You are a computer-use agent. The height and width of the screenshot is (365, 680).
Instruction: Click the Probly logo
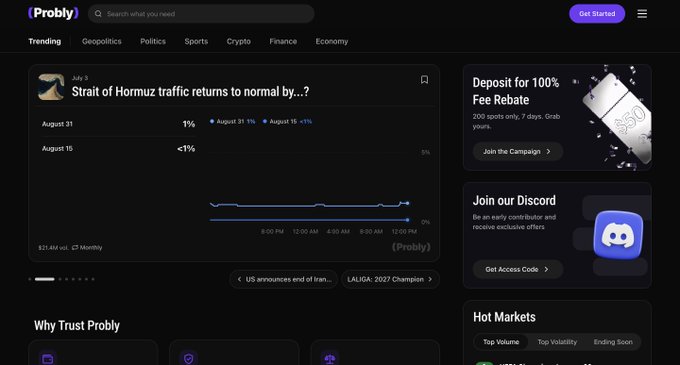coord(53,13)
